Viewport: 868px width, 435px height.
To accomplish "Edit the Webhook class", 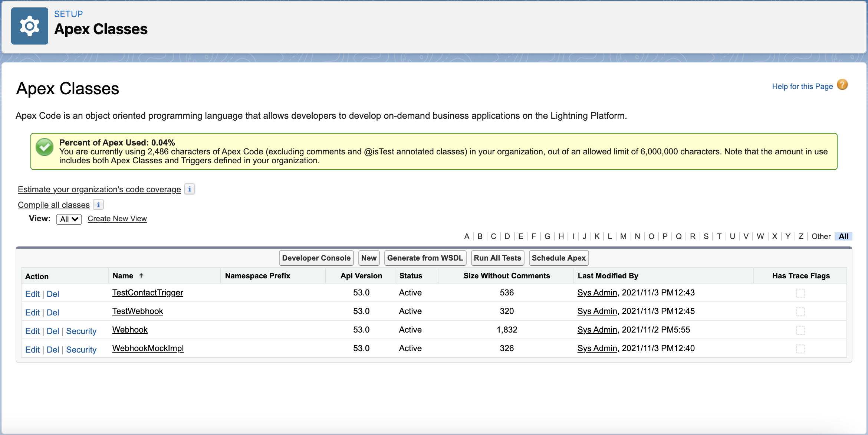I will 32,331.
